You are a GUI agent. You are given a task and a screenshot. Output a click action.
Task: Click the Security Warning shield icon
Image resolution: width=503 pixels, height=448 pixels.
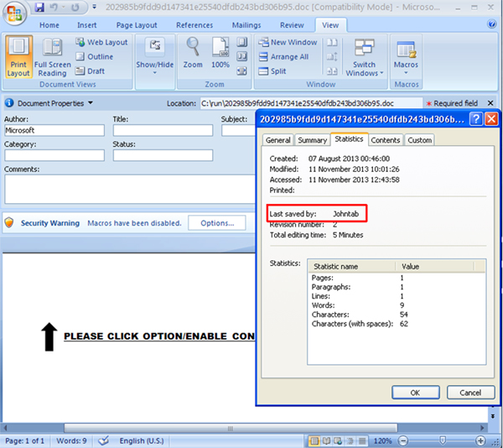(9, 222)
